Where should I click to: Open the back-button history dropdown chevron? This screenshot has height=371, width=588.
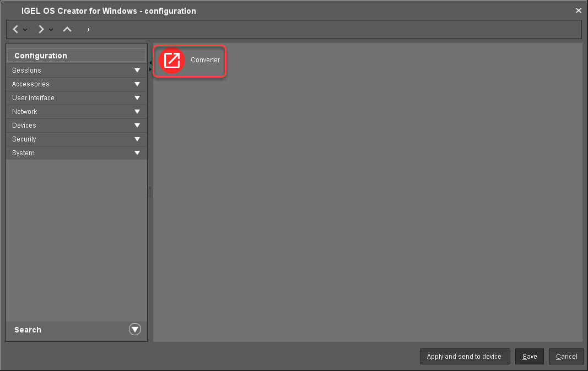click(24, 30)
